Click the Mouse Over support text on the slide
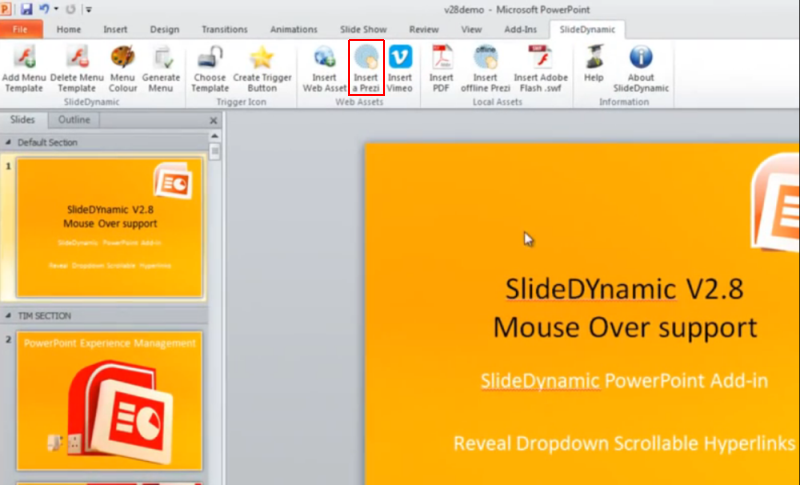 click(624, 327)
